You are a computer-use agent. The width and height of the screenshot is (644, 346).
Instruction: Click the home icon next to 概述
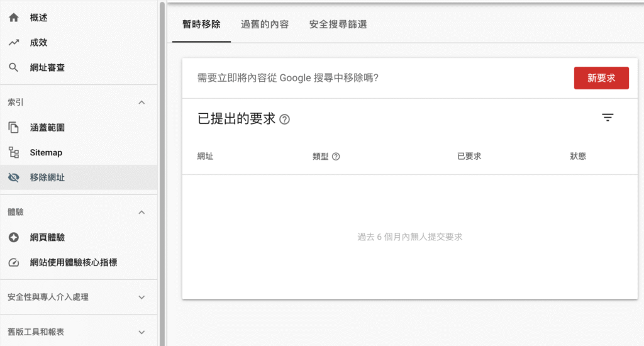tap(14, 17)
